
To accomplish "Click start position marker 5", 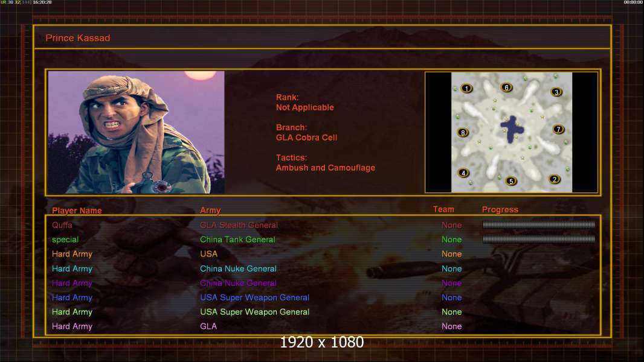I will (x=511, y=181).
